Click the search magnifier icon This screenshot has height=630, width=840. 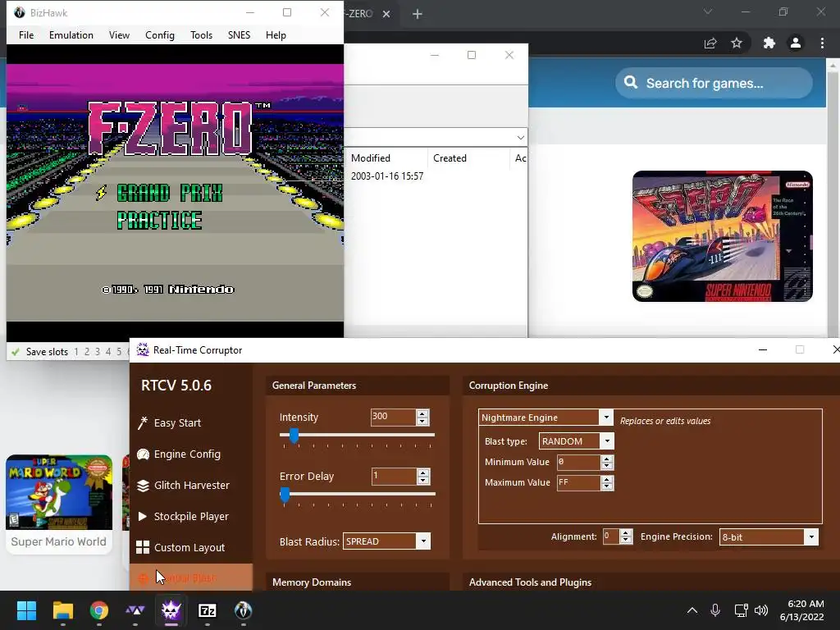tap(631, 83)
